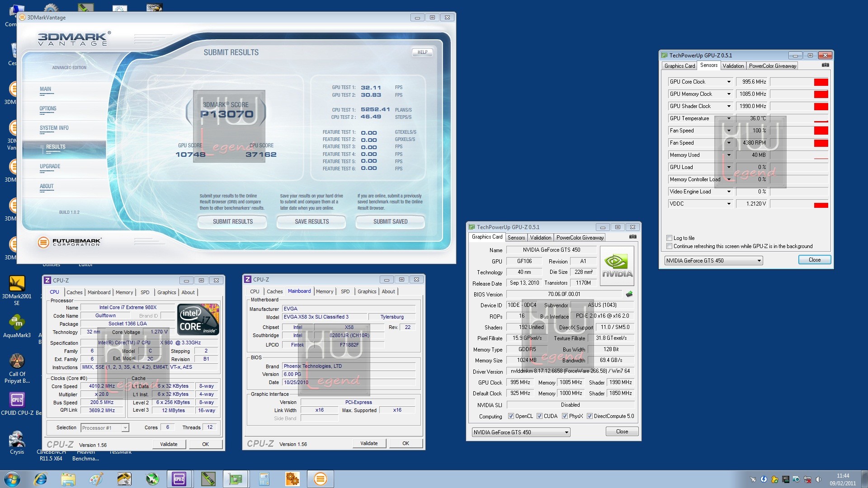The width and height of the screenshot is (868, 488).
Task: Click the volume speaker icon in system tray
Action: (x=818, y=479)
